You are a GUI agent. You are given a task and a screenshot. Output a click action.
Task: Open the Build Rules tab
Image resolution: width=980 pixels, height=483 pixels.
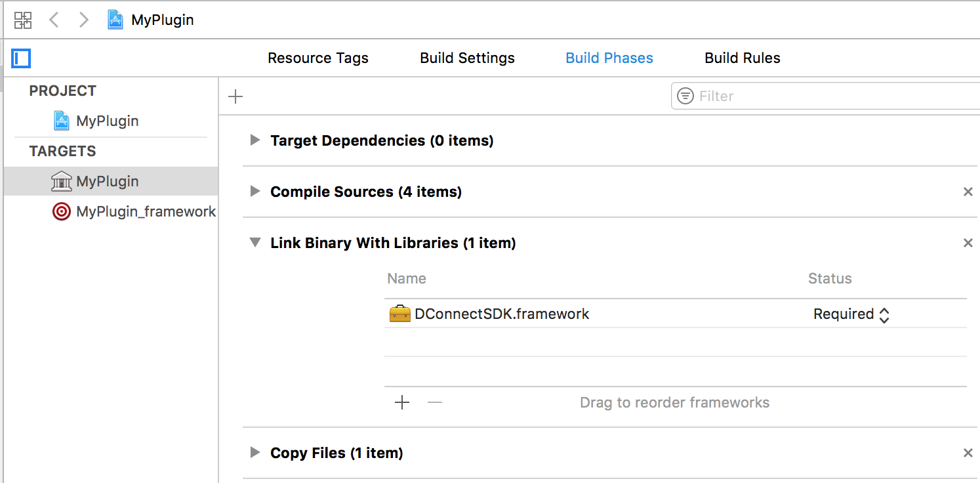click(x=742, y=58)
